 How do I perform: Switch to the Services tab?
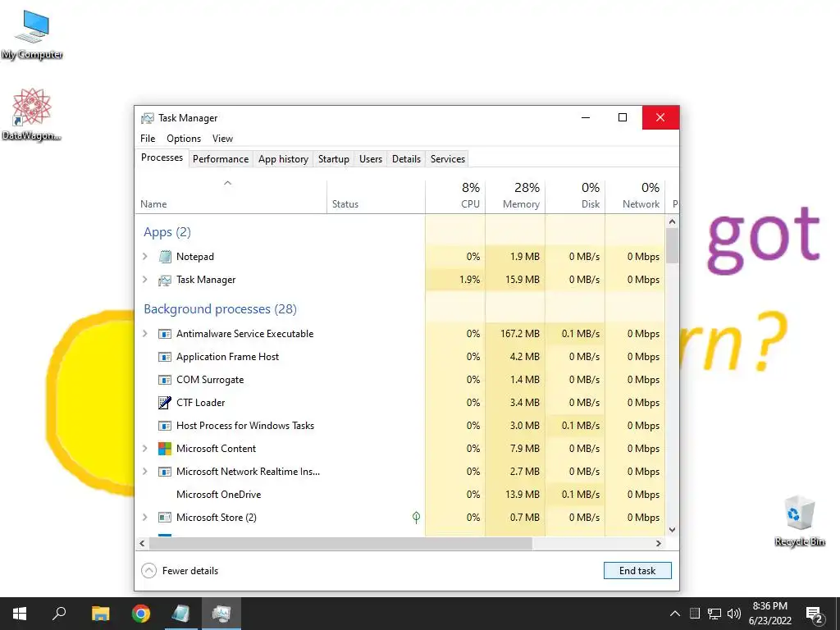click(x=448, y=159)
